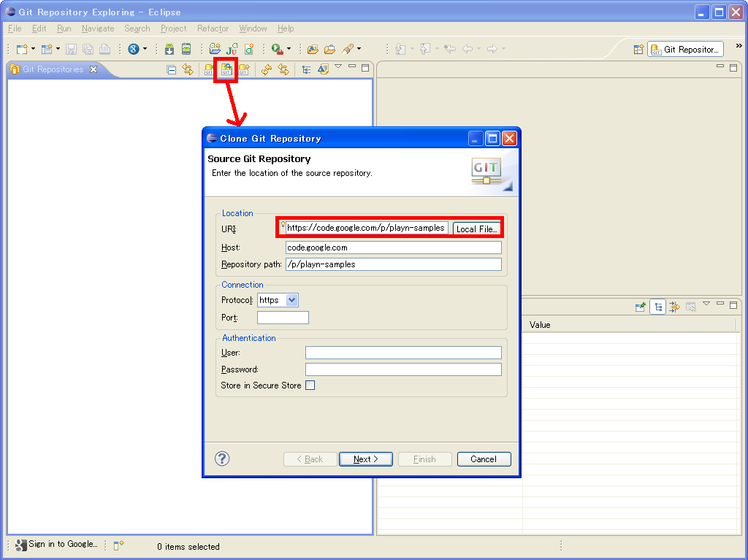Click the New Java Package icon
Image resolution: width=748 pixels, height=560 pixels.
pyautogui.click(x=215, y=49)
